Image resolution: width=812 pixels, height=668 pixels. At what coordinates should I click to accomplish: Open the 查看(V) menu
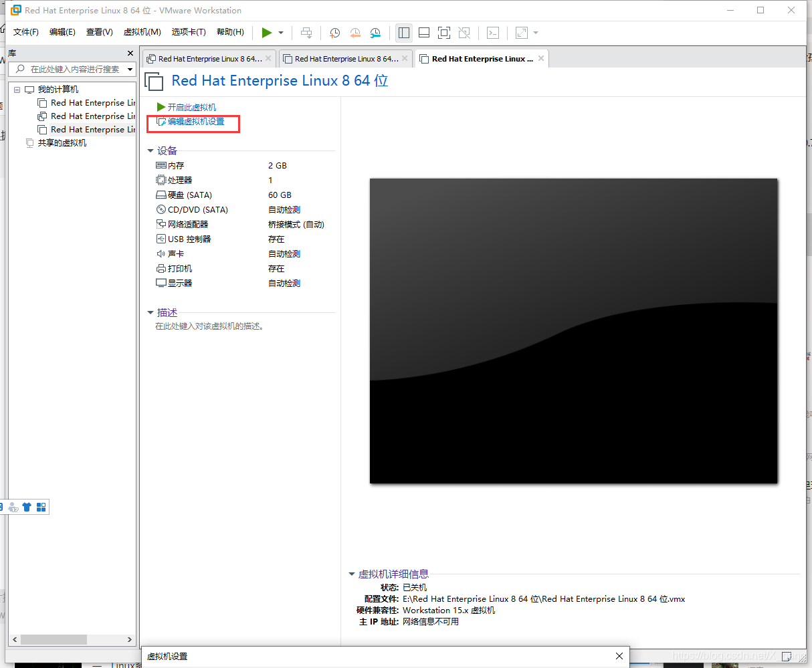tap(100, 32)
